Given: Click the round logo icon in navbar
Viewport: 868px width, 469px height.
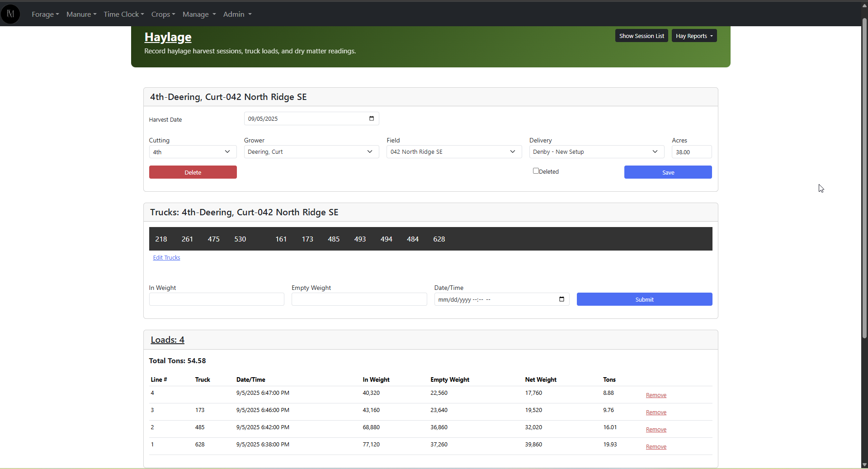Looking at the screenshot, I should click(x=10, y=14).
